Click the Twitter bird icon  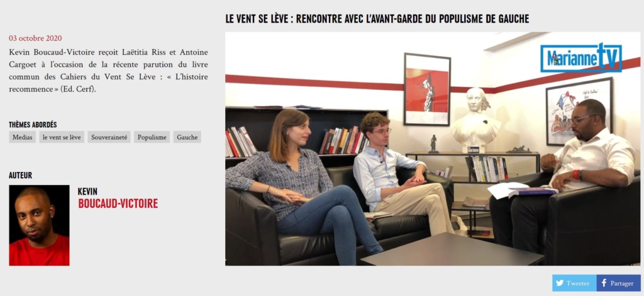pos(560,283)
